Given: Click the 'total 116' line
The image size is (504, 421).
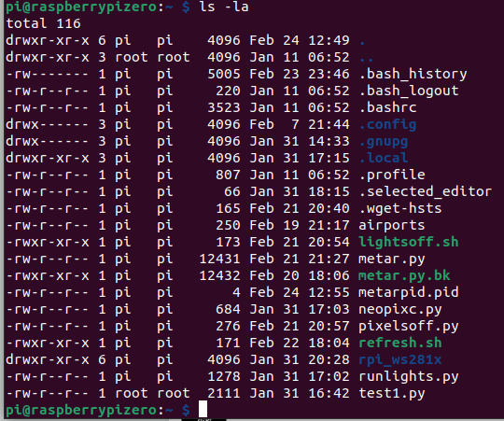Looking at the screenshot, I should pyautogui.click(x=43, y=23).
